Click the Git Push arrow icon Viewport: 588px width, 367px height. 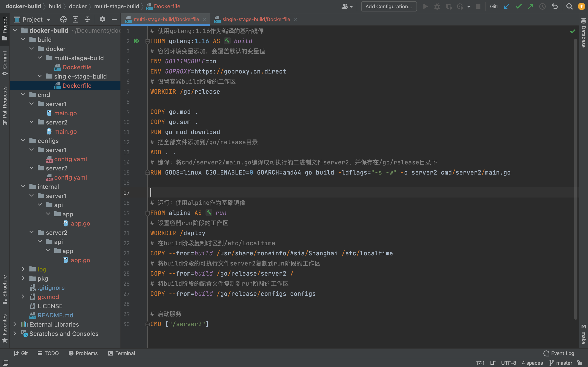(x=530, y=7)
